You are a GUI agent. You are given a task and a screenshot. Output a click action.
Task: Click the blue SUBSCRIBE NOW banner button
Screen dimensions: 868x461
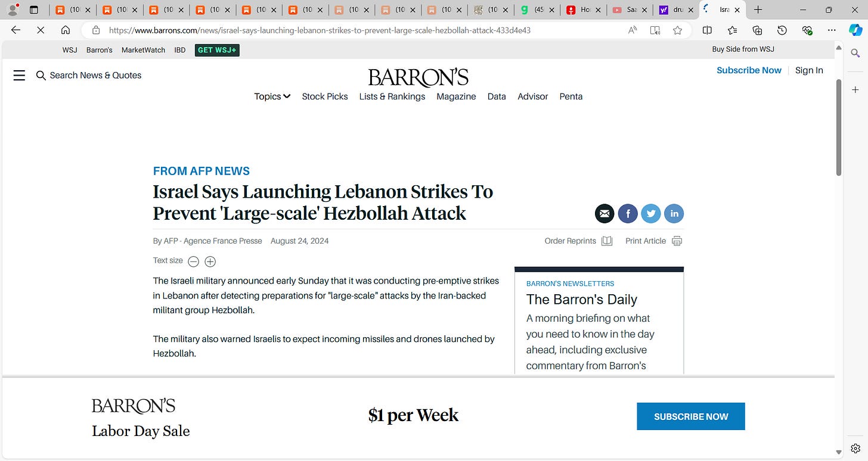tap(691, 416)
